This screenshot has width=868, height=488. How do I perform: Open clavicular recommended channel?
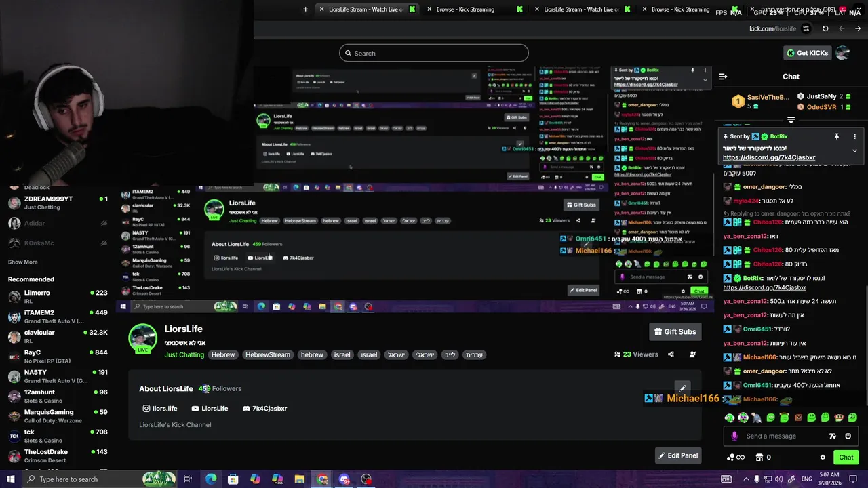click(58, 336)
